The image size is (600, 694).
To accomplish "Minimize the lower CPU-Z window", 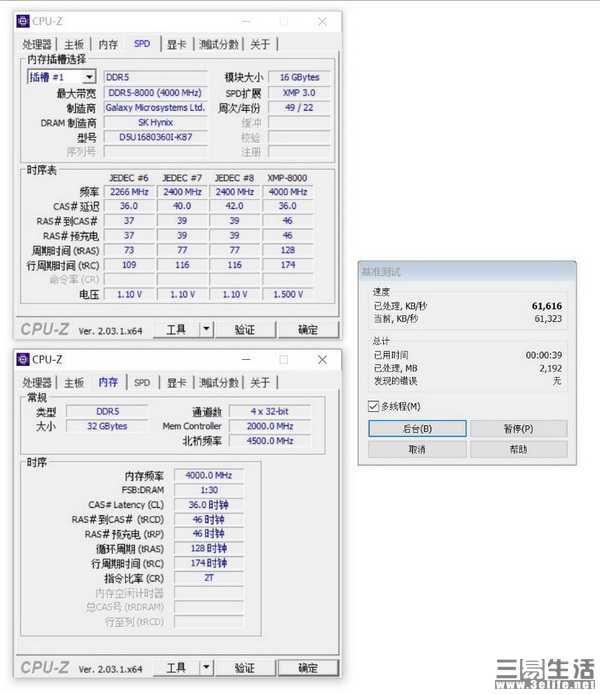I will tap(246, 359).
